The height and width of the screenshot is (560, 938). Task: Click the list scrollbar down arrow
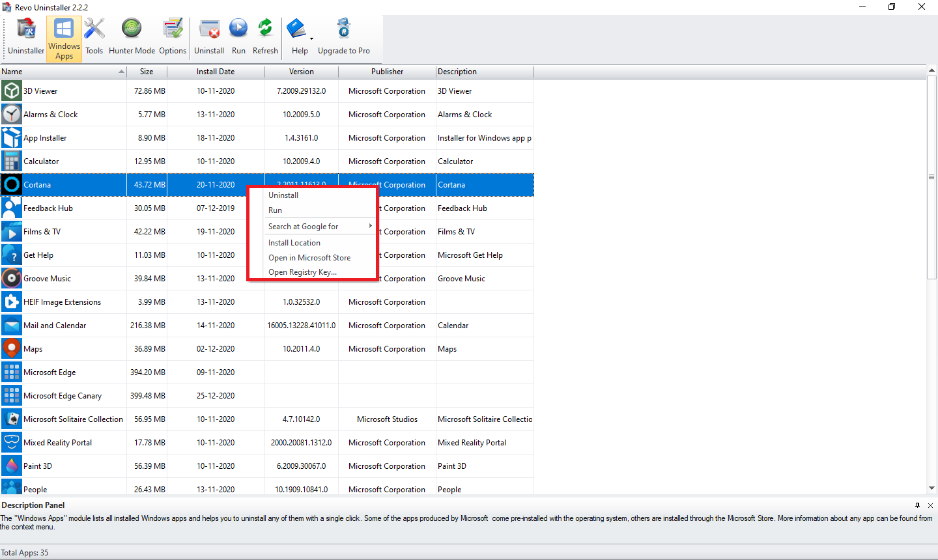(x=932, y=488)
